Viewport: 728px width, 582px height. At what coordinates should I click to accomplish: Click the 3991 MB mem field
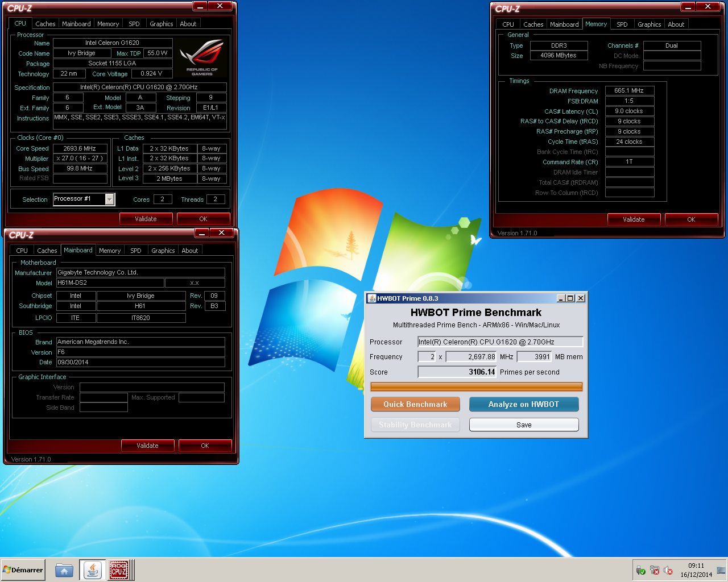tap(534, 357)
